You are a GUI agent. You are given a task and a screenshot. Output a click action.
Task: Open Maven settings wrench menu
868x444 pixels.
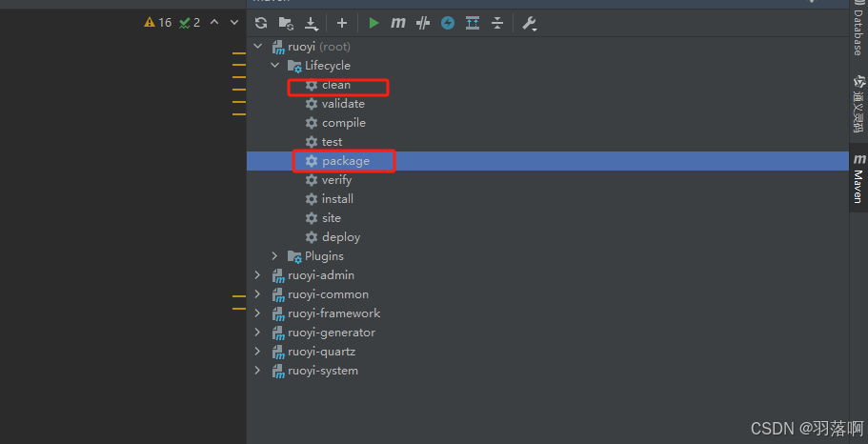[x=529, y=23]
